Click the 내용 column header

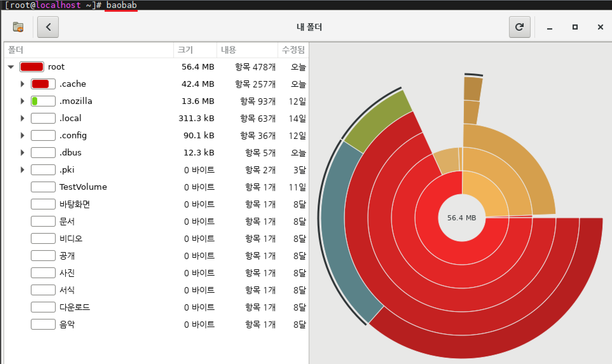click(x=247, y=50)
